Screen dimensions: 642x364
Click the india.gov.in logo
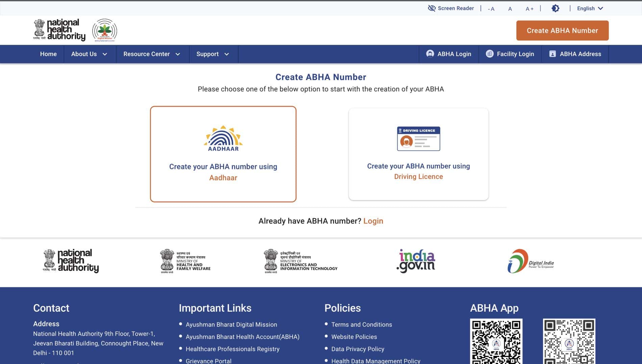(416, 261)
